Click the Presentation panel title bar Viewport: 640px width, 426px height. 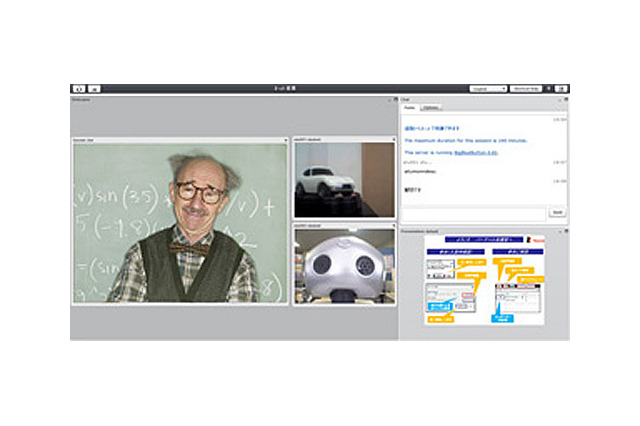(x=470, y=230)
